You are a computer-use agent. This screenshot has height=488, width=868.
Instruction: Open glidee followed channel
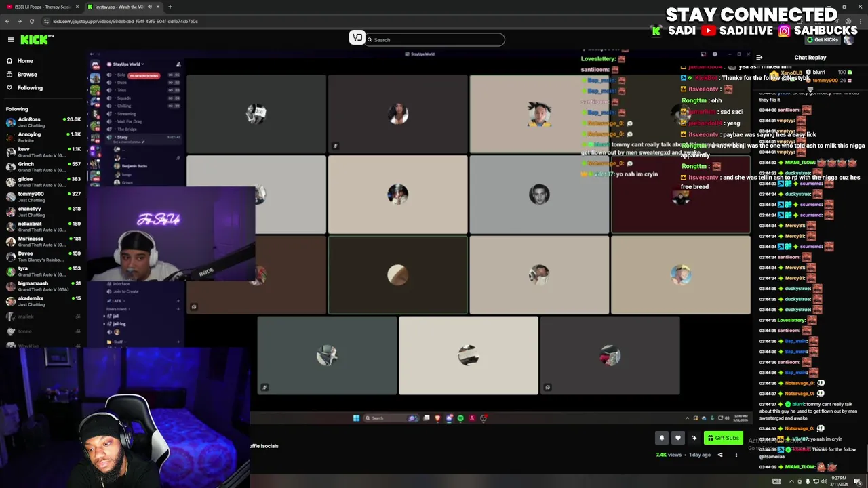[x=43, y=182]
